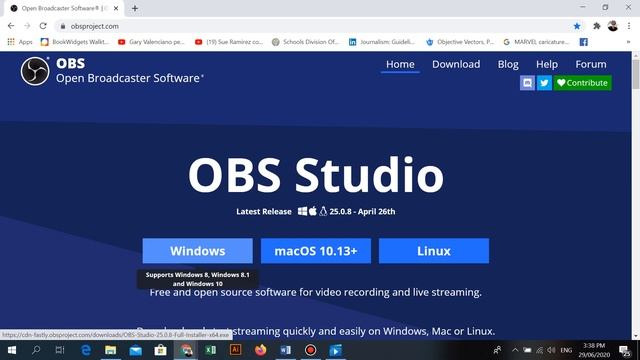Go forward in the browser
640x360 pixels.
coord(27,26)
